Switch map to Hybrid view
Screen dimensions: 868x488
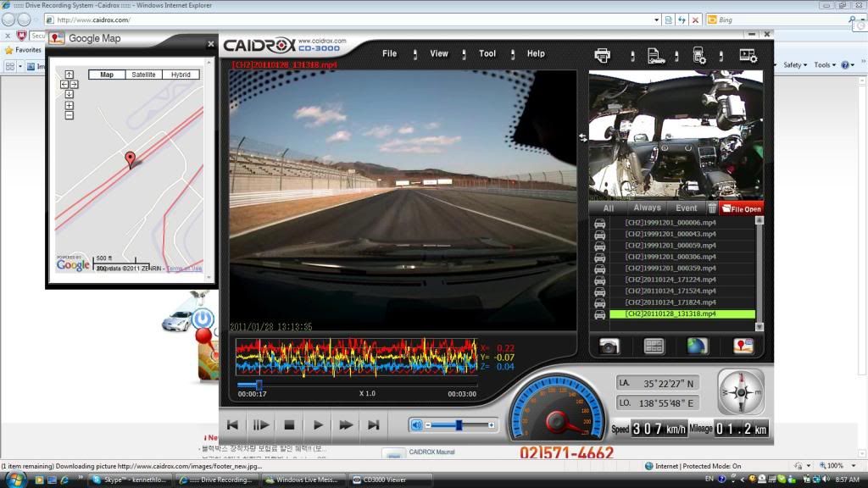[x=181, y=75]
